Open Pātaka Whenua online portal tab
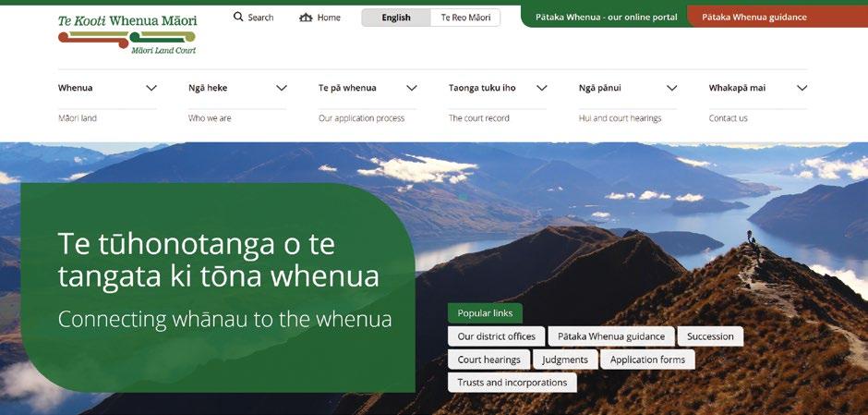Viewport: 868px width, 415px height. 605,17
